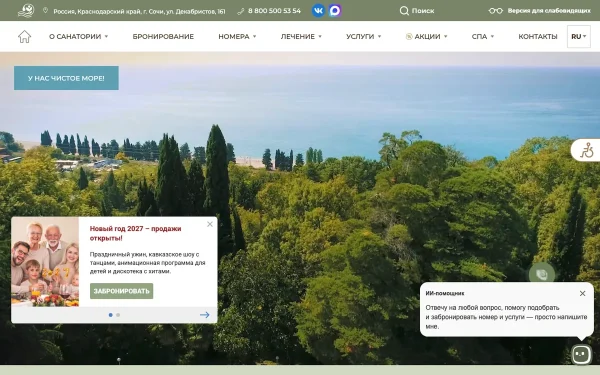600x375 pixels.
Task: Click the Новый год 2027 promo heading
Action: [135, 233]
